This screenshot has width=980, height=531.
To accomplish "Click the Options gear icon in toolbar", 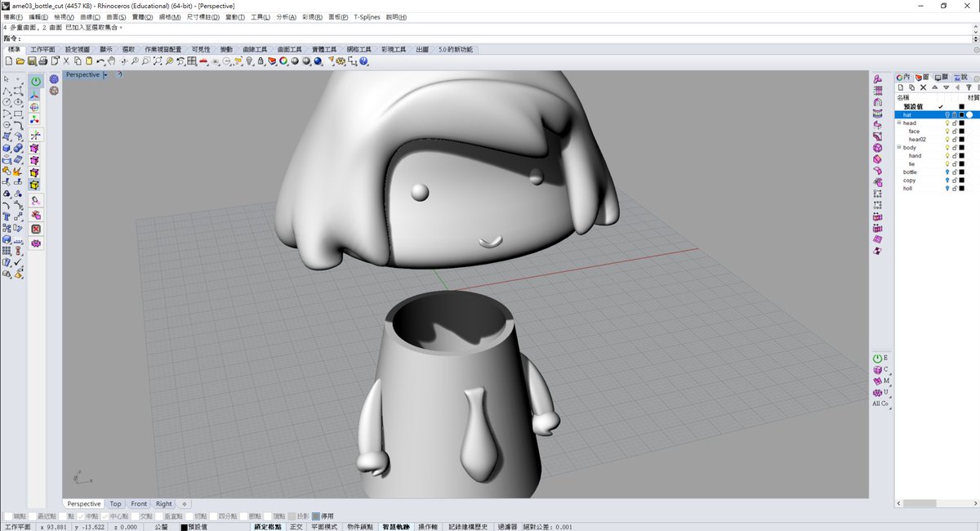I will tap(341, 60).
